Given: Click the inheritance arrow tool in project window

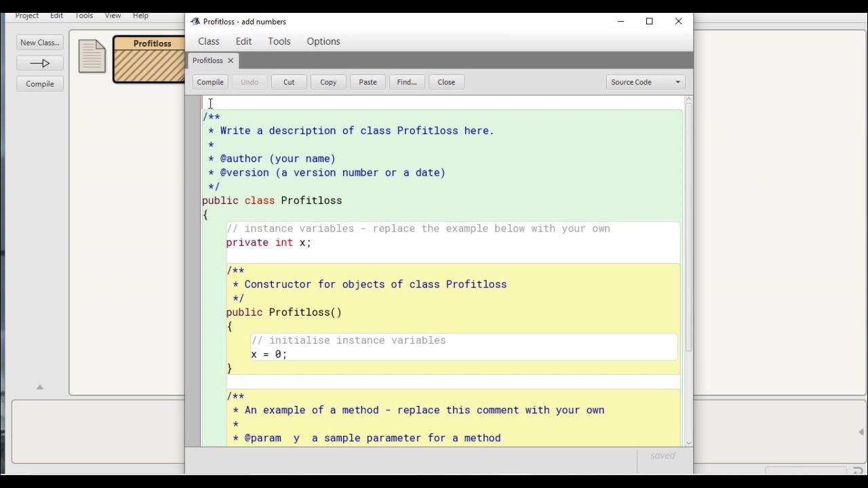Looking at the screenshot, I should (40, 63).
